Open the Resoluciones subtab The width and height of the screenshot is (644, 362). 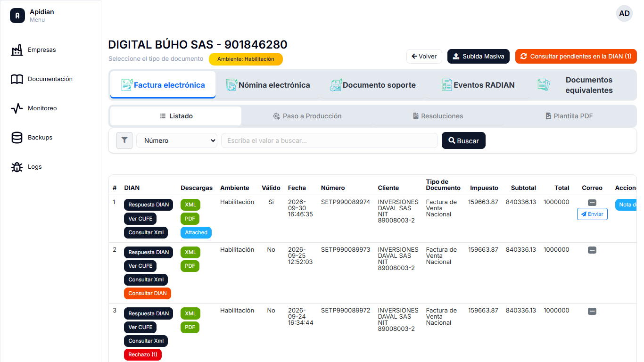438,116
